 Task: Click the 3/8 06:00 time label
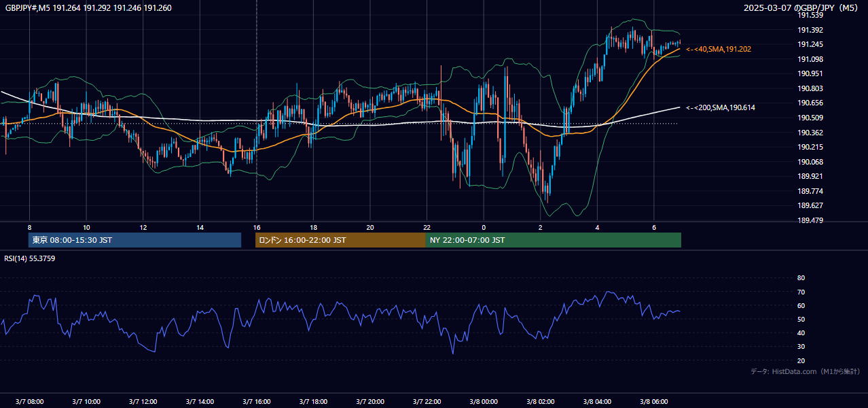pyautogui.click(x=654, y=402)
